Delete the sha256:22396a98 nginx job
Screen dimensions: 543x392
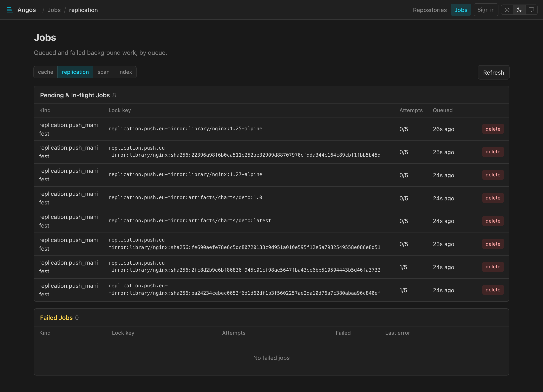(x=493, y=152)
